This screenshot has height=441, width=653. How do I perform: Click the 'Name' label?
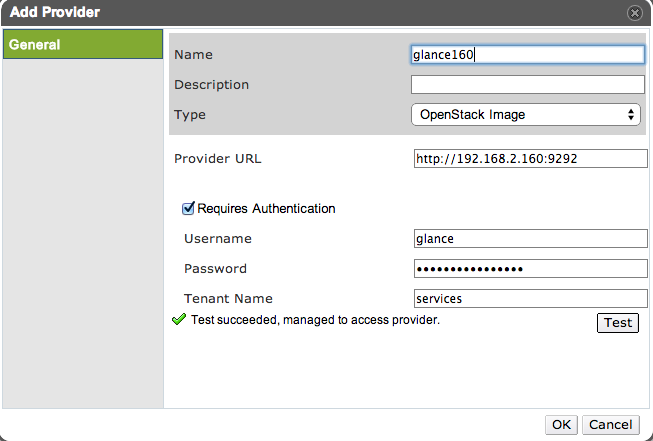193,55
